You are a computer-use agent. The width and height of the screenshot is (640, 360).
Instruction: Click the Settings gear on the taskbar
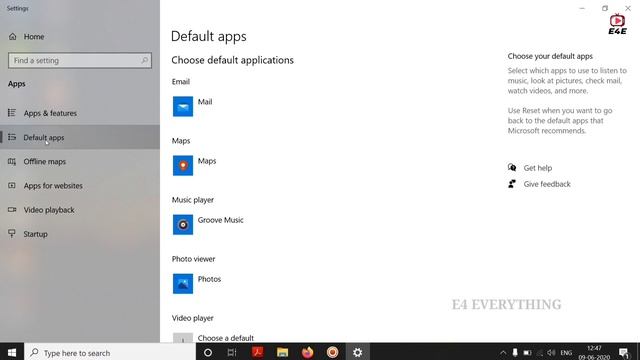(x=358, y=352)
